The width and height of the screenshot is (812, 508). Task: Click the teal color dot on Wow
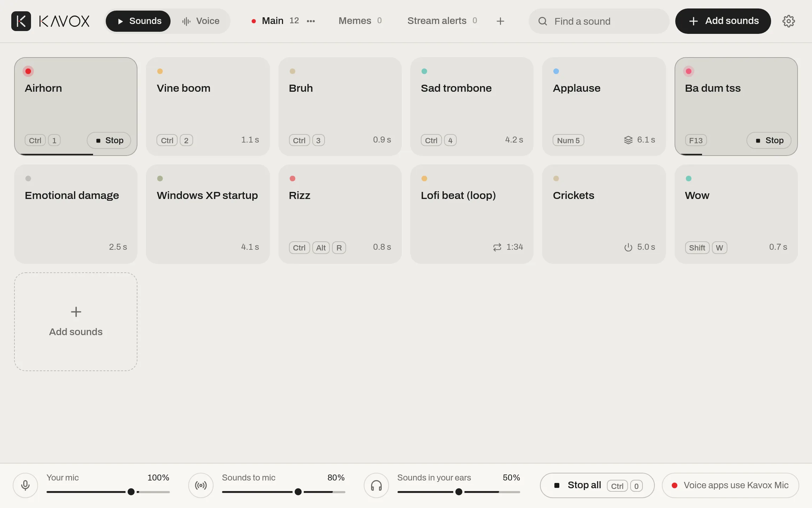688,179
